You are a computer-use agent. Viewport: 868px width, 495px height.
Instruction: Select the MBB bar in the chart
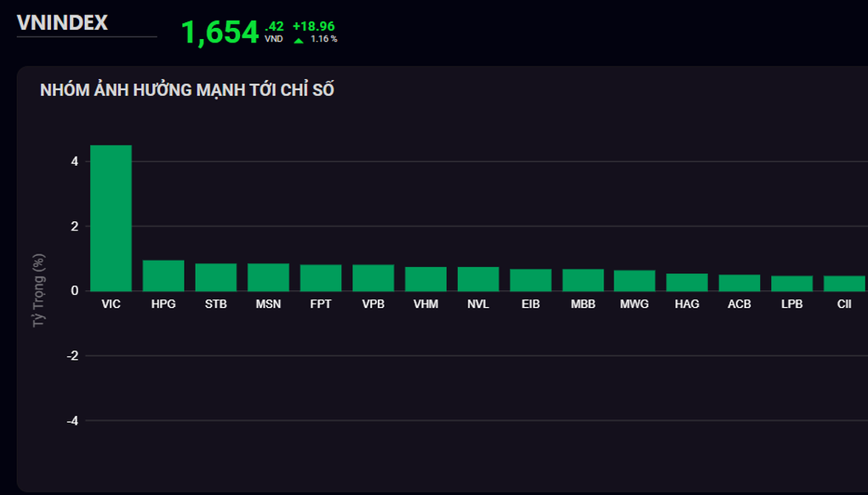pyautogui.click(x=583, y=280)
